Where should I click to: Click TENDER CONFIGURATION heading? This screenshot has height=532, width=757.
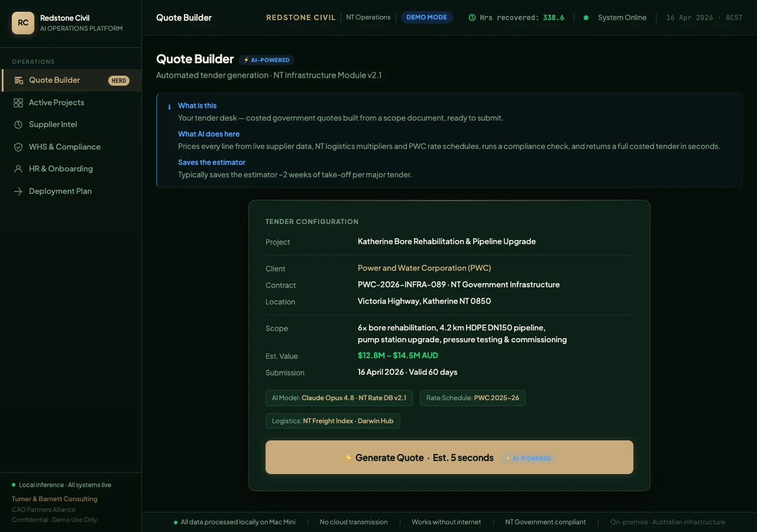click(312, 222)
